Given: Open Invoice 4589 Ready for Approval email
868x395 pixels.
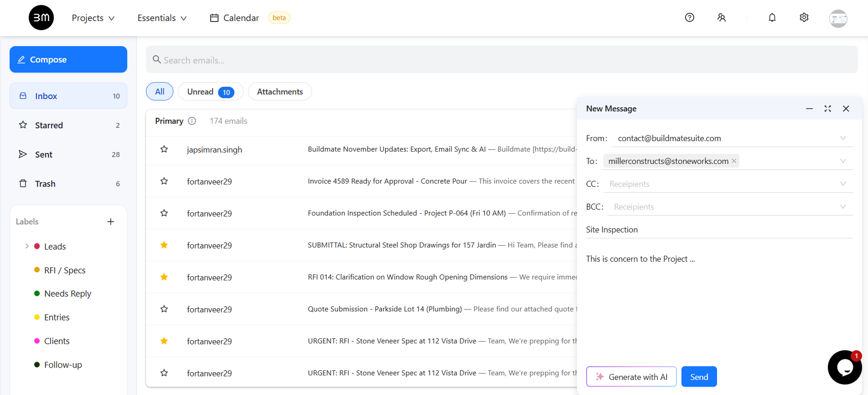Looking at the screenshot, I should pyautogui.click(x=441, y=181).
